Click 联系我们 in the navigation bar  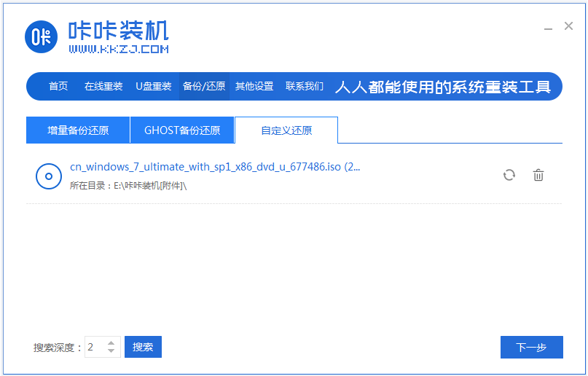pyautogui.click(x=305, y=86)
